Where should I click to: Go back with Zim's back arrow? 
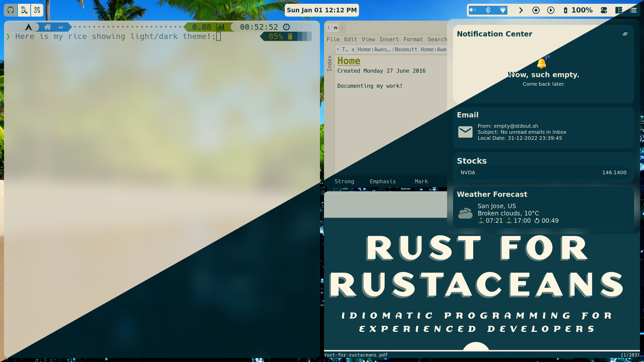(329, 28)
